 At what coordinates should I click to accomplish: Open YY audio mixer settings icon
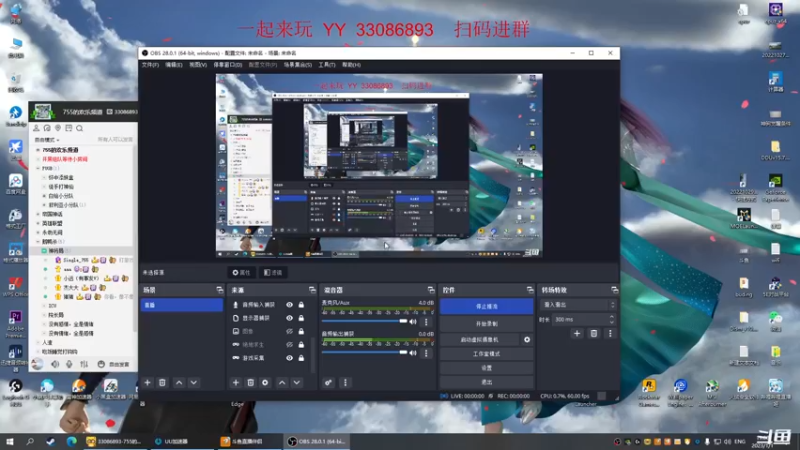point(84,364)
